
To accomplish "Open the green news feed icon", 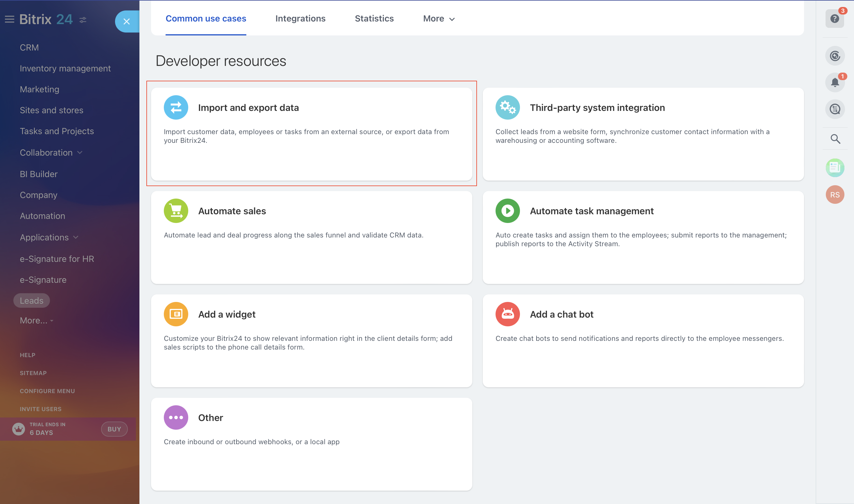I will tap(835, 168).
